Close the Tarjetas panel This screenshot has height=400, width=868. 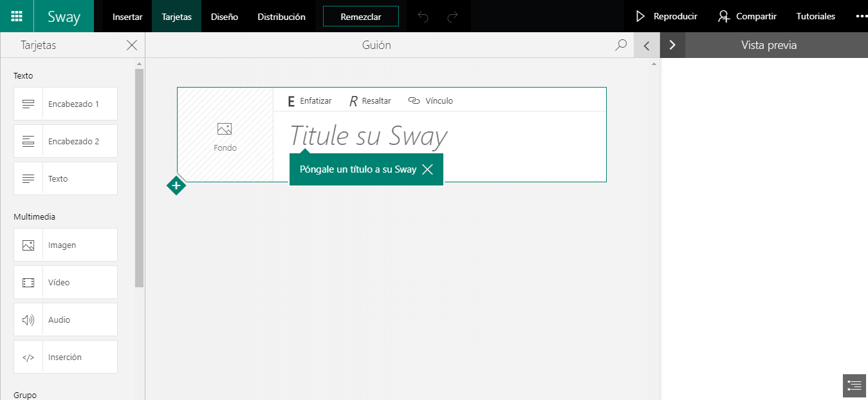click(x=132, y=45)
